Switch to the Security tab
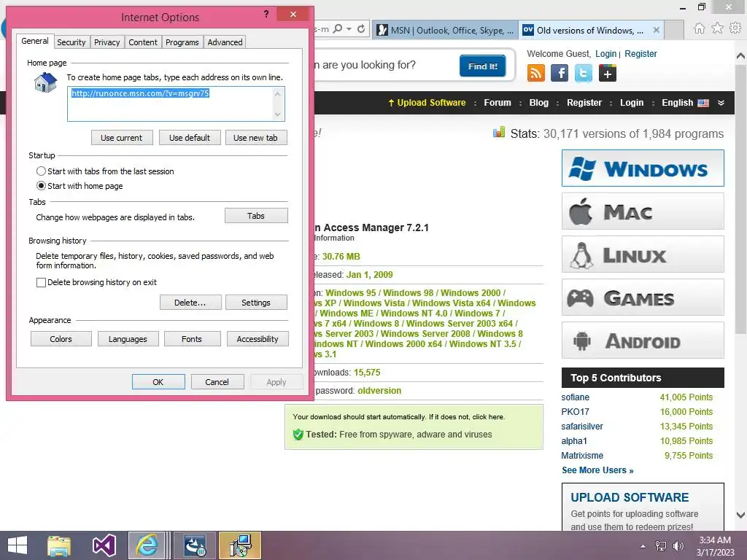Viewport: 747px width, 560px height. 71,42
